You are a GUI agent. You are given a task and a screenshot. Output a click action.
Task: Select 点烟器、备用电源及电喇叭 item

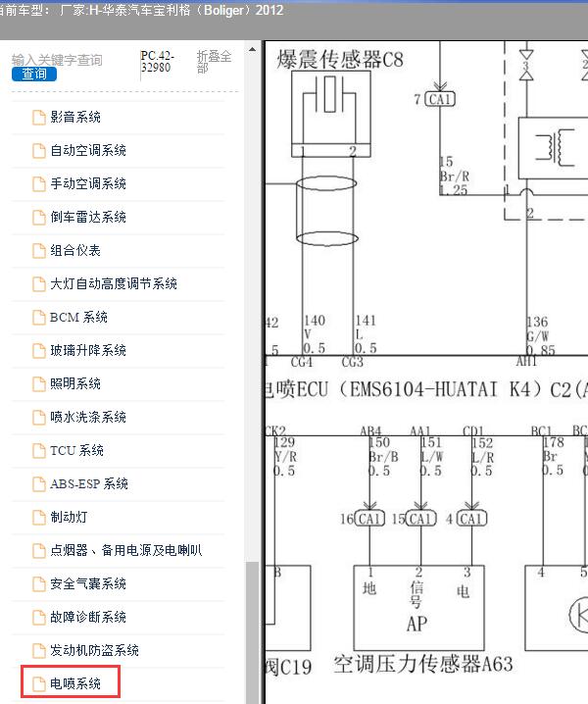pyautogui.click(x=126, y=550)
